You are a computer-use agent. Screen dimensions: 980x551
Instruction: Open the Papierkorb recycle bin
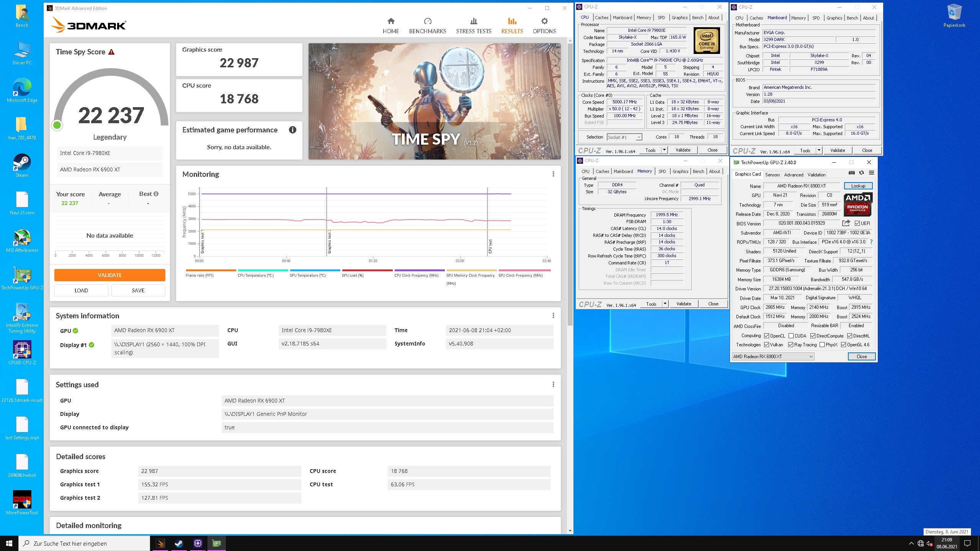pyautogui.click(x=954, y=16)
